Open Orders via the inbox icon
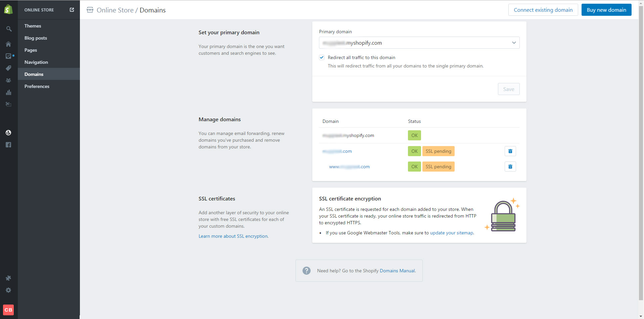The height and width of the screenshot is (319, 644). click(x=8, y=56)
